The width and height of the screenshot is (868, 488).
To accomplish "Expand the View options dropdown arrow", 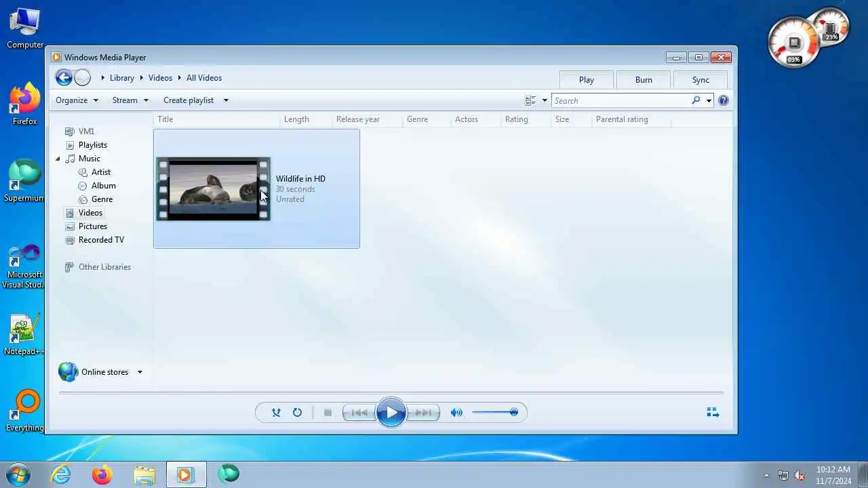I will (545, 100).
